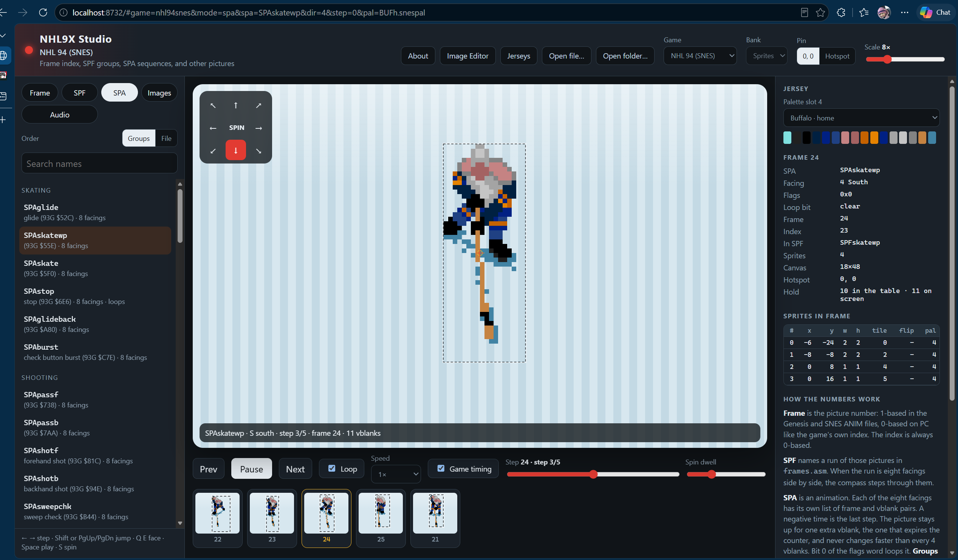Select the frame 22 thumbnail

pos(217,518)
